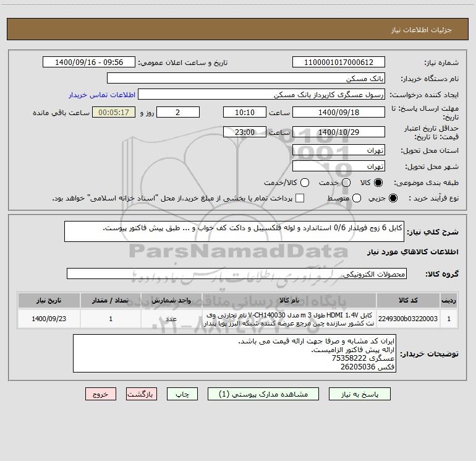
Task: Open مشاهده مدارک پیوستی (1) button
Action: 263,394
